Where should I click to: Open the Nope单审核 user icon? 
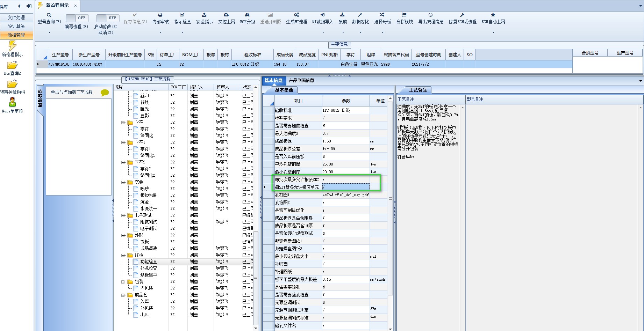click(12, 102)
